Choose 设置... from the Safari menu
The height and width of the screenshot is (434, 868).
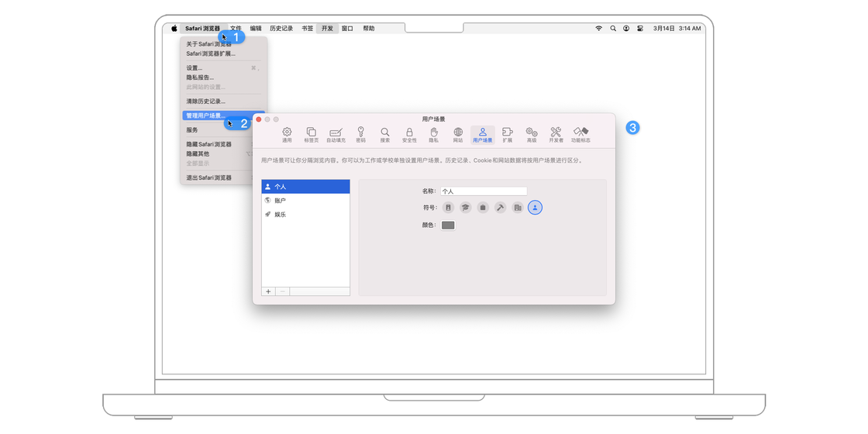pyautogui.click(x=224, y=68)
